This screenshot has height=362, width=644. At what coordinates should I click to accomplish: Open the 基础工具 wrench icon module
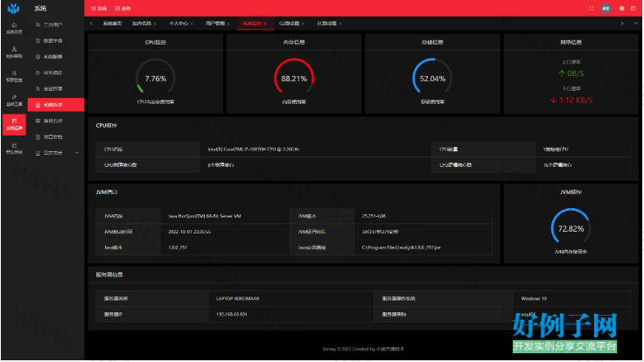pos(14,101)
